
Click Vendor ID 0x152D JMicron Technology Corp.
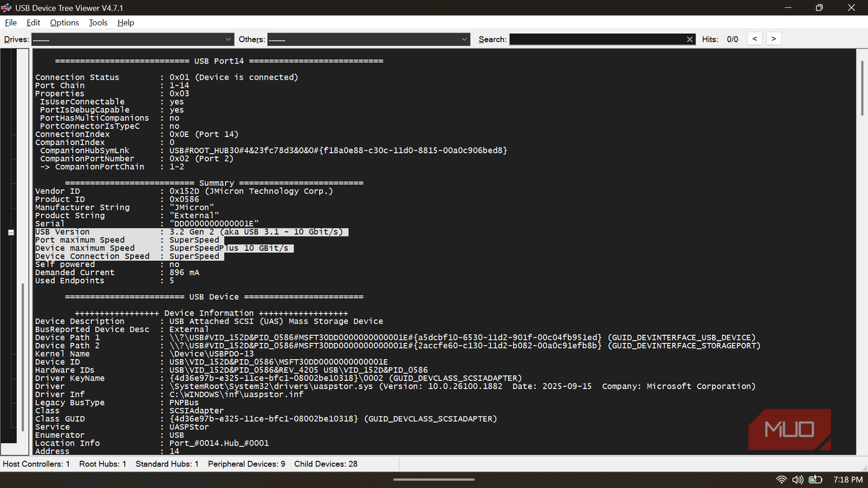coord(251,191)
